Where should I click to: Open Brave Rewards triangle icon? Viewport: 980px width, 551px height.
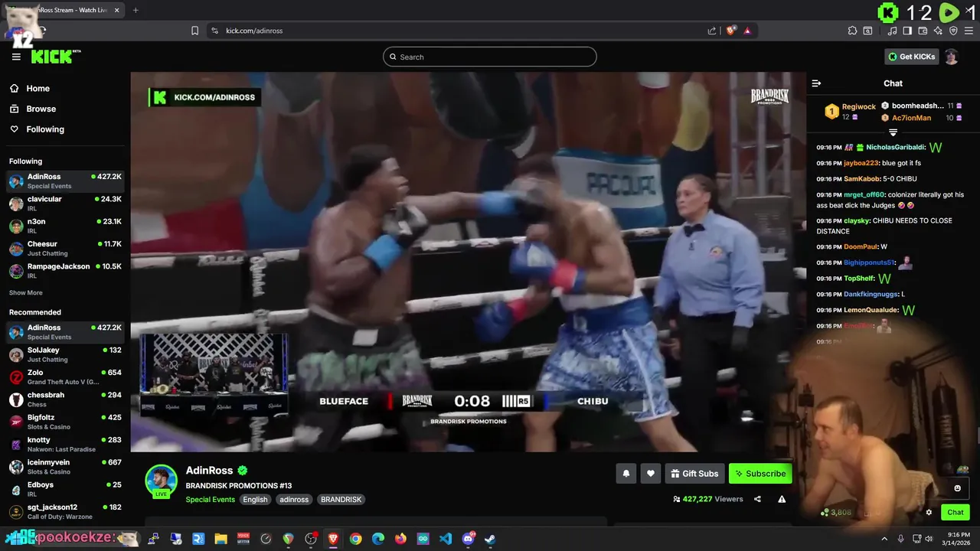[x=747, y=31]
